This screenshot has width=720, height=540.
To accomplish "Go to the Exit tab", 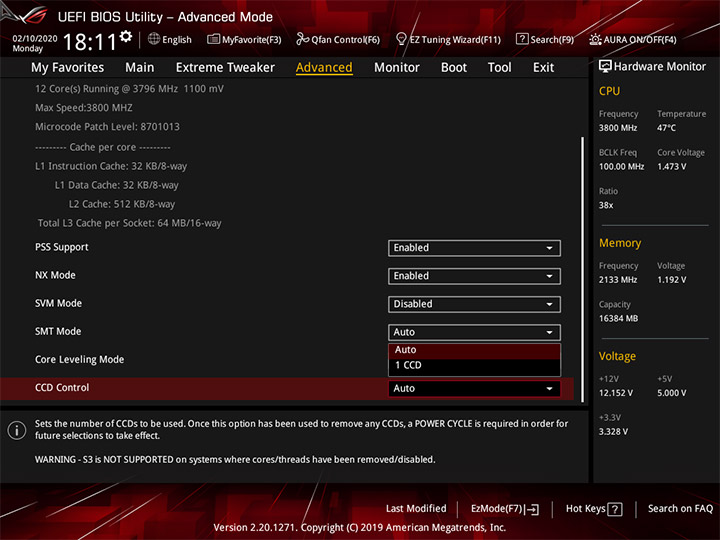I will click(x=543, y=68).
